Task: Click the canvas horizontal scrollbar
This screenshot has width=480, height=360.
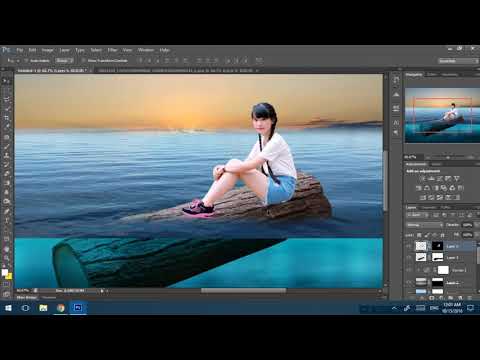Action: (243, 291)
